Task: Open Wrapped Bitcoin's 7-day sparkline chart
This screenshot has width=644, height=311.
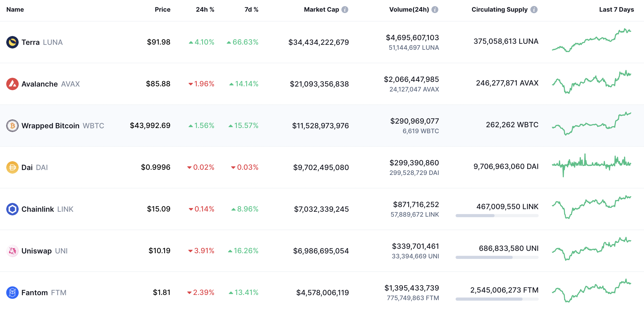Action: 592,124
